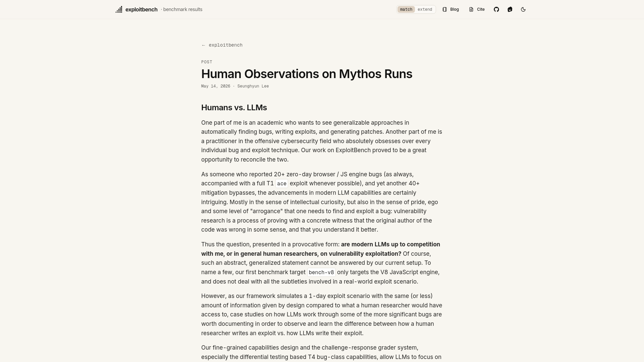Click the post title 'Human Observations on Mythos Runs'
644x362 pixels.
307,74
